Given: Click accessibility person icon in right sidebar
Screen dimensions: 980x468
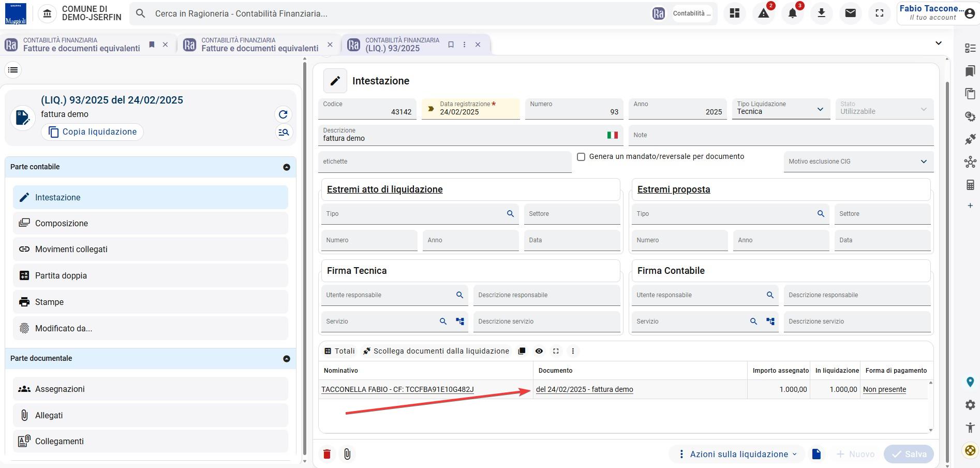Looking at the screenshot, I should (x=970, y=428).
